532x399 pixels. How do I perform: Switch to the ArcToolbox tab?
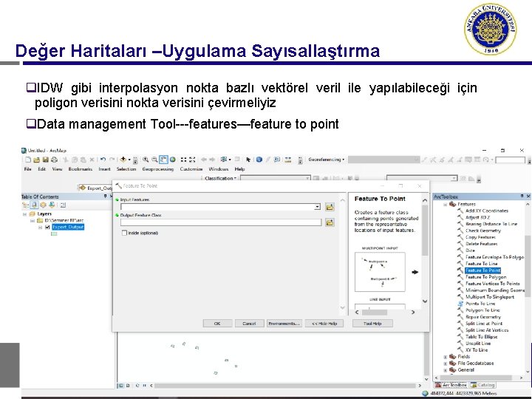[x=451, y=385]
